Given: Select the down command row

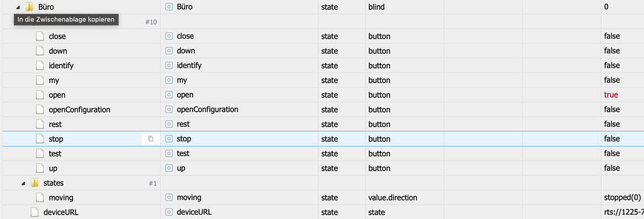Looking at the screenshot, I should pos(57,51).
